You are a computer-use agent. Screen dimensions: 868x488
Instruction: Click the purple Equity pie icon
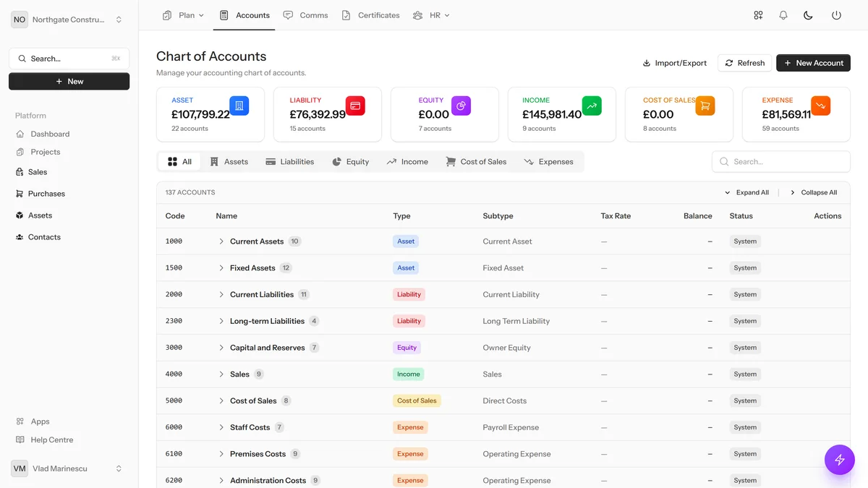461,106
